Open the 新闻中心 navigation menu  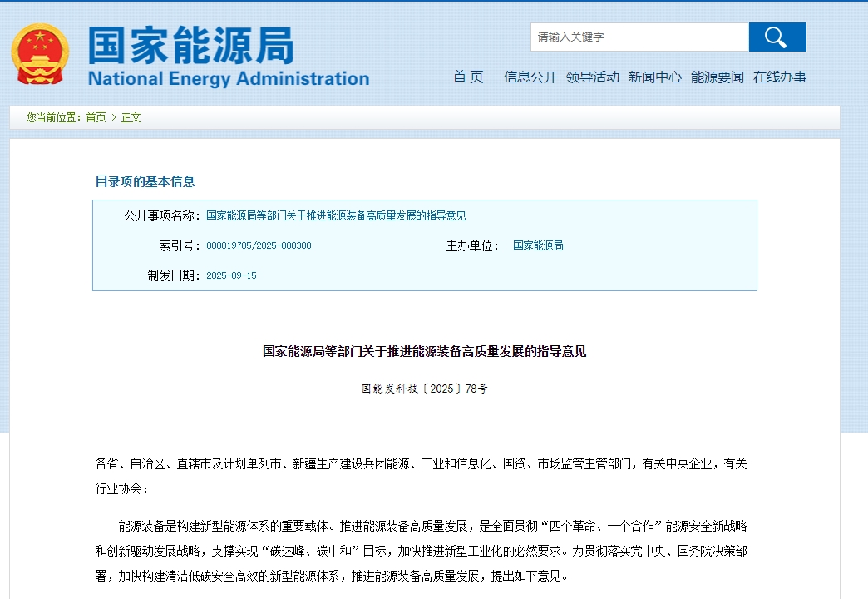pyautogui.click(x=655, y=77)
